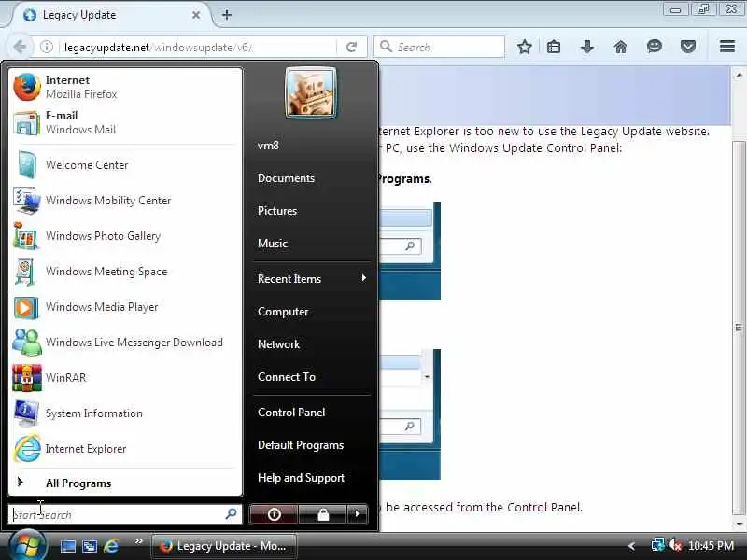Viewport: 747px width, 560px height.
Task: Open Firefox downloads arrow
Action: point(587,47)
